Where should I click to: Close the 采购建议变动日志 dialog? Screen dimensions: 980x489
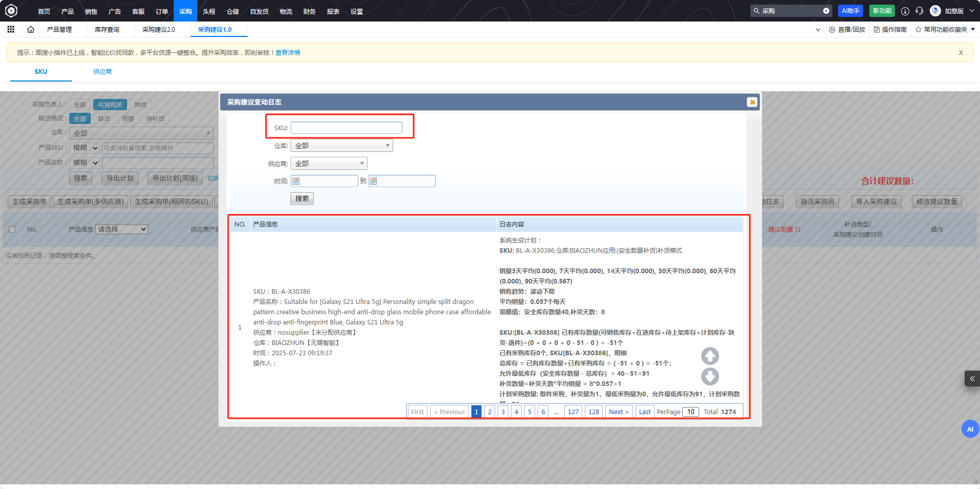(752, 102)
